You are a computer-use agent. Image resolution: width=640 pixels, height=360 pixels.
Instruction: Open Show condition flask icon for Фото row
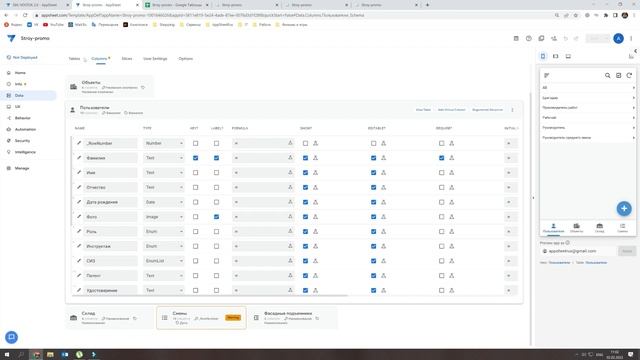pos(316,217)
